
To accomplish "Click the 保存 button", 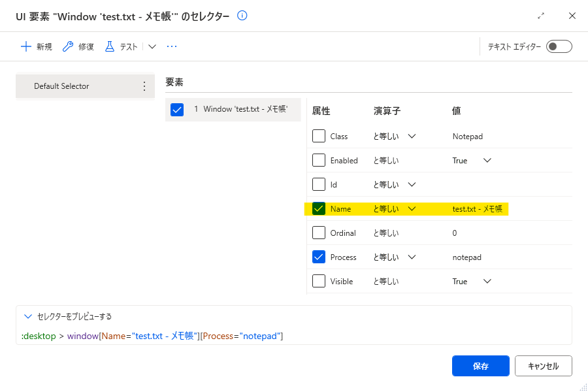I will 481,366.
